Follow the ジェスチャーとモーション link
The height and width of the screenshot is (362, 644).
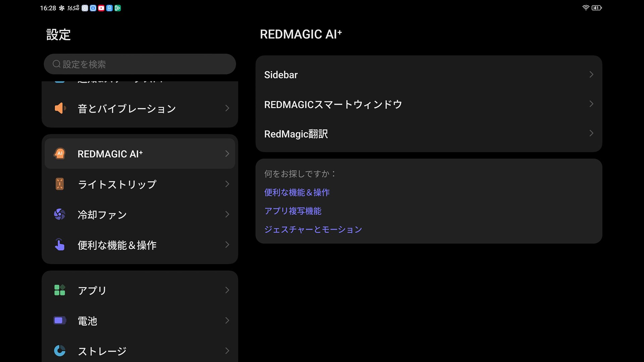coord(313,230)
